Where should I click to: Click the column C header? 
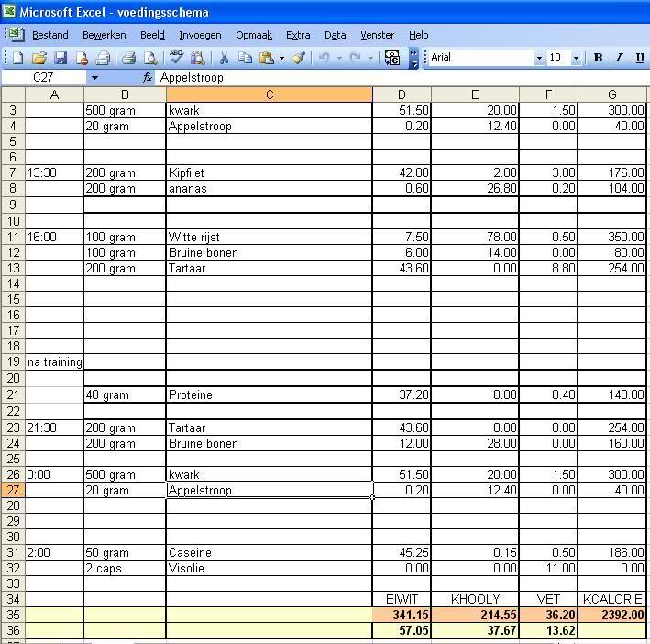point(269,94)
